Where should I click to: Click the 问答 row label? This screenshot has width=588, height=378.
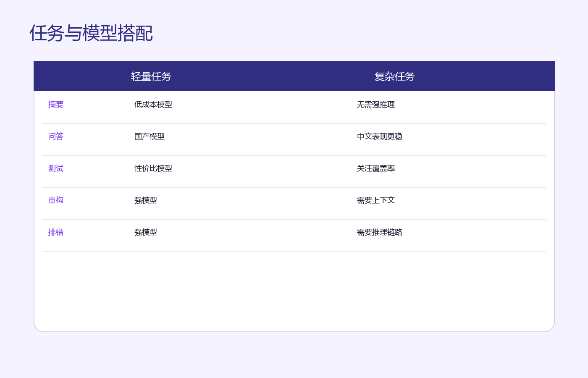[56, 136]
